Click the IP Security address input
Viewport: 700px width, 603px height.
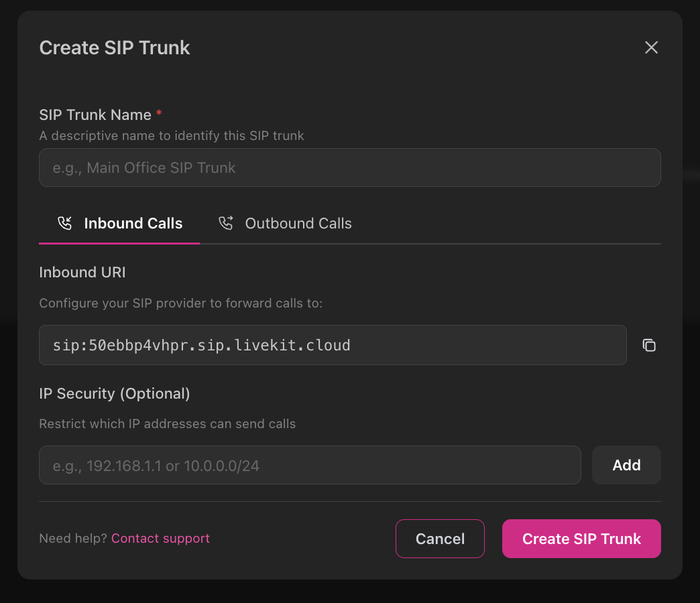pos(310,465)
